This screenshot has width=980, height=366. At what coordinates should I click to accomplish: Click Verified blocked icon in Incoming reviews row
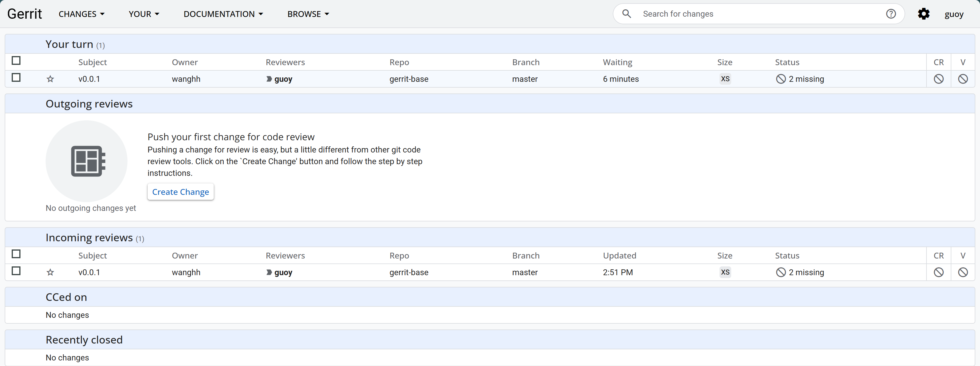pyautogui.click(x=962, y=273)
